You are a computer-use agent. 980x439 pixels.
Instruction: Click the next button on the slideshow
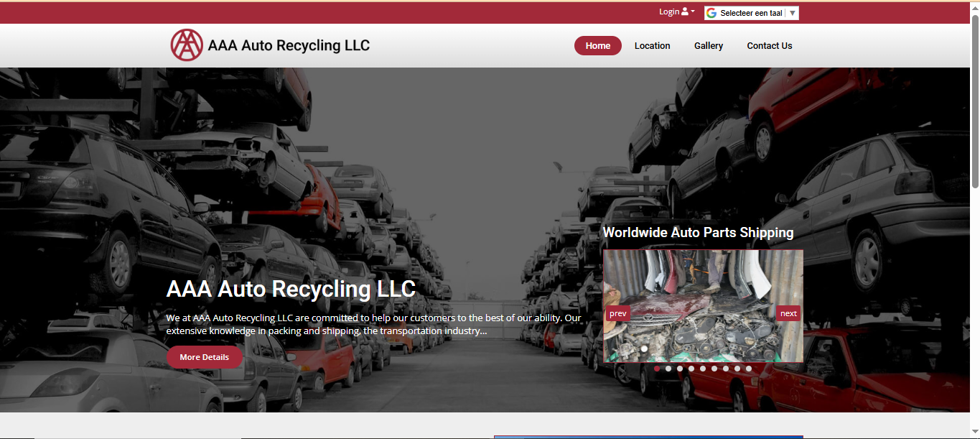[x=788, y=313]
